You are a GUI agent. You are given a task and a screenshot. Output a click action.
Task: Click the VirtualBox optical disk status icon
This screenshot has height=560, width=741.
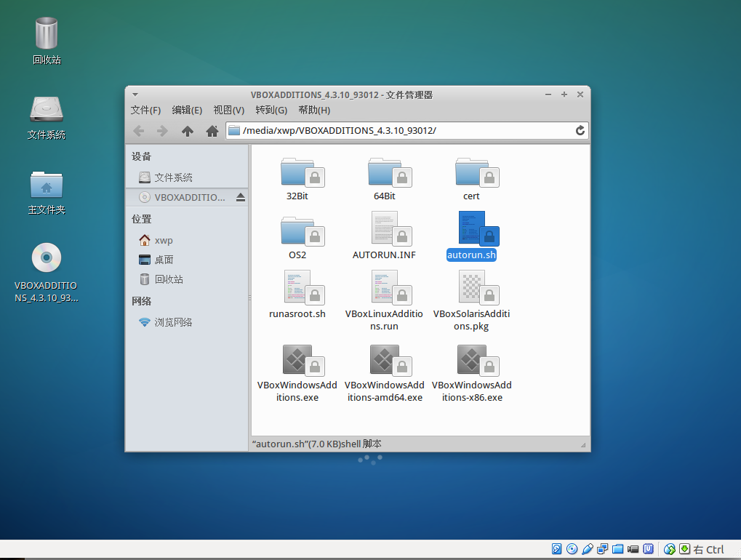(572, 548)
